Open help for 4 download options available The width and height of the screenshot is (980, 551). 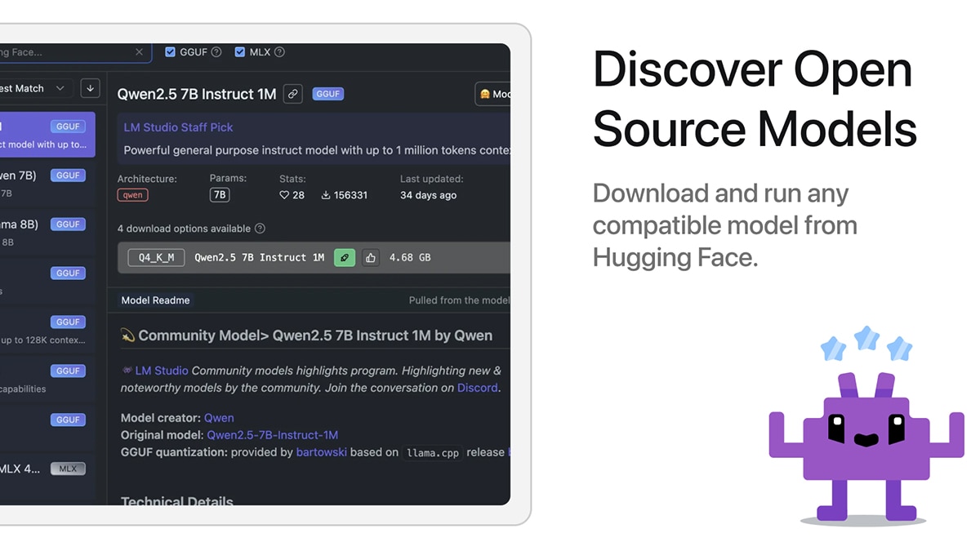click(260, 229)
